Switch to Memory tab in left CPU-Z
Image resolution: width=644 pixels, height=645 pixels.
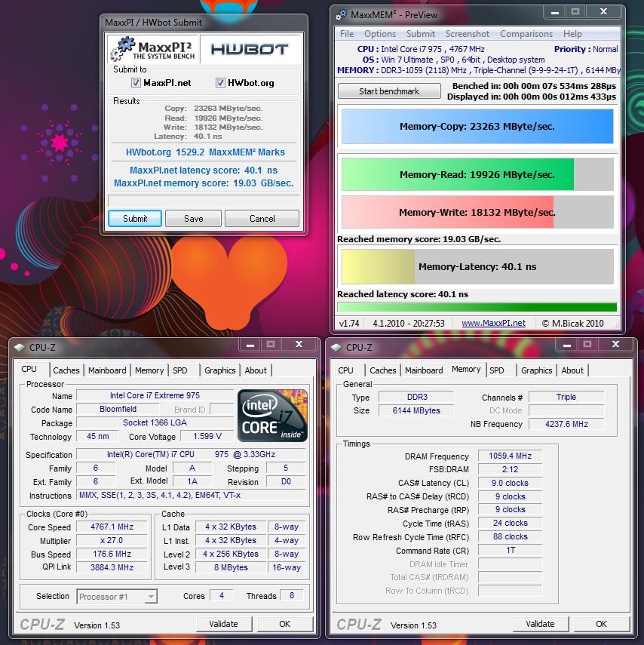[149, 370]
